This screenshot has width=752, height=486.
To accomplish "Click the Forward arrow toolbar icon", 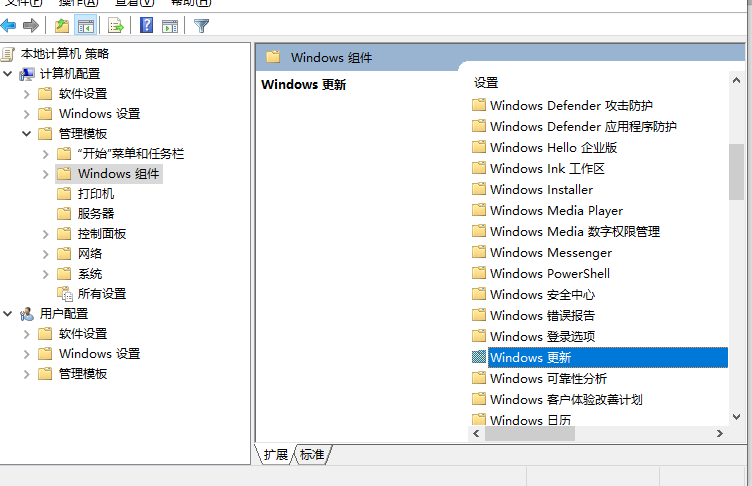I will coord(31,25).
